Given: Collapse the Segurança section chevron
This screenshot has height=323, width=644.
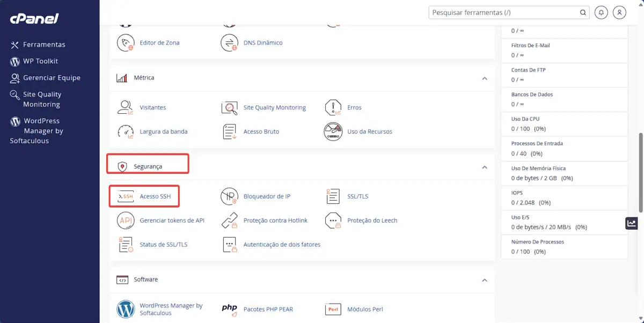Looking at the screenshot, I should (x=485, y=167).
